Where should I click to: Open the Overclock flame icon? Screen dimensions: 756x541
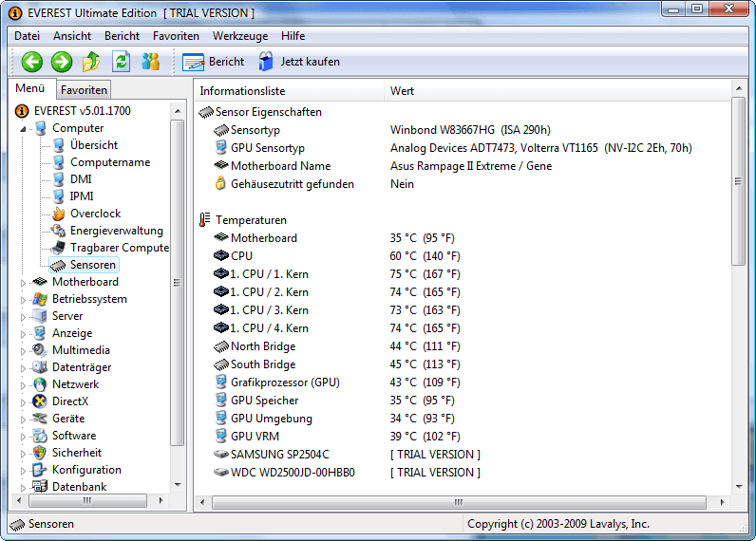pos(59,214)
